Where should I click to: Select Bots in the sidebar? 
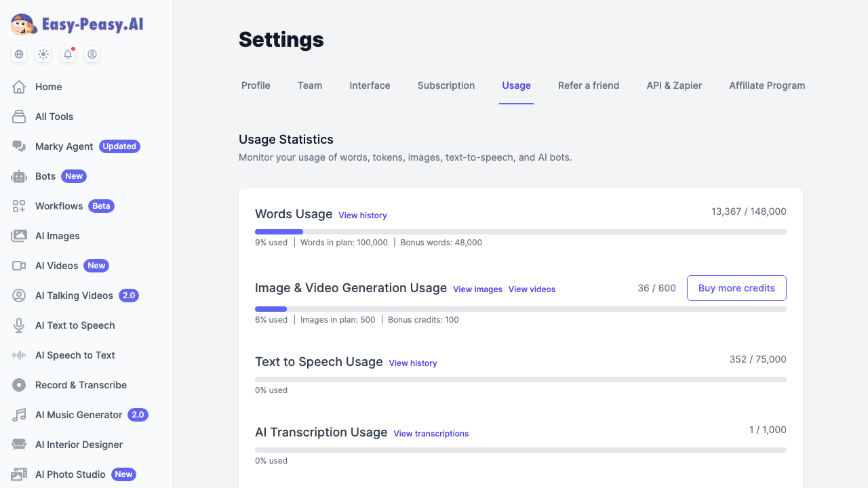pyautogui.click(x=45, y=176)
